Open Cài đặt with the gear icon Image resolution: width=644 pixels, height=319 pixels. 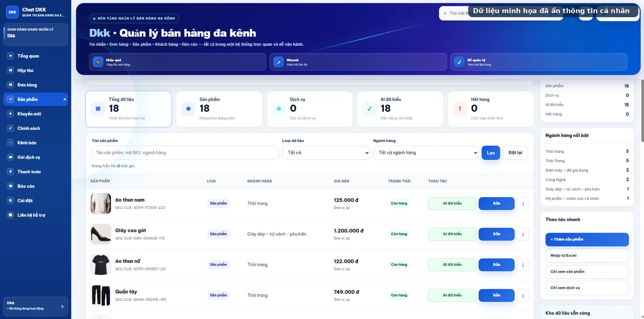(x=10, y=201)
